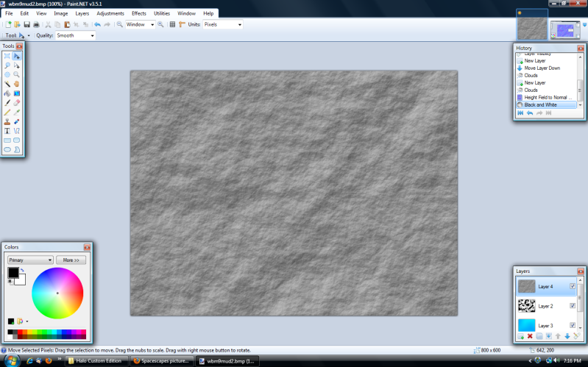The width and height of the screenshot is (588, 367).
Task: Click the Open file toolbar icon
Action: pyautogui.click(x=17, y=24)
